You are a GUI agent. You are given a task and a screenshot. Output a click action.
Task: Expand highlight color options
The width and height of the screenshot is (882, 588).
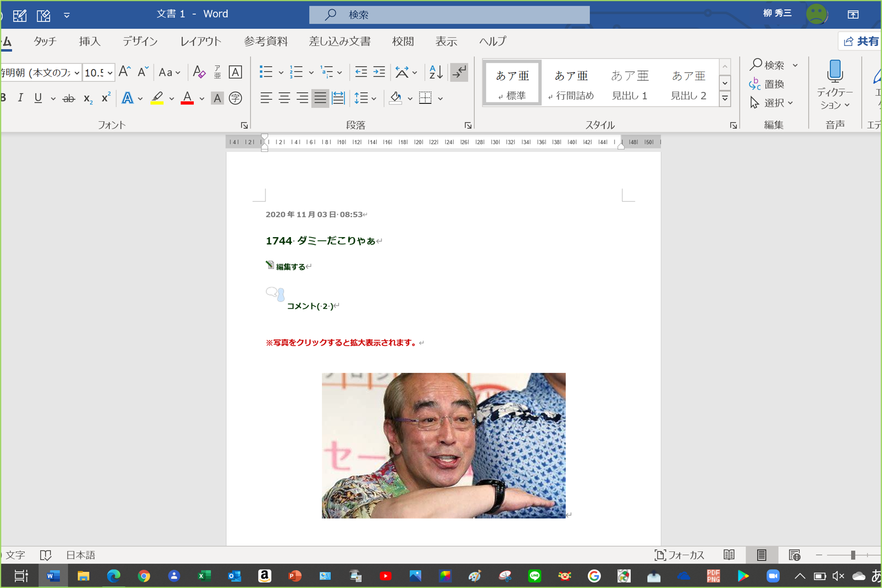pos(171,98)
